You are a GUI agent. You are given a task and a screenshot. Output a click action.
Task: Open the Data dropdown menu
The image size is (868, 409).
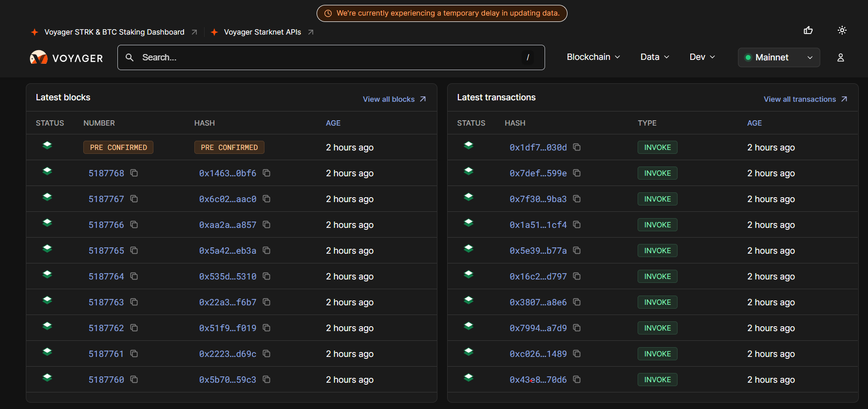pyautogui.click(x=654, y=57)
